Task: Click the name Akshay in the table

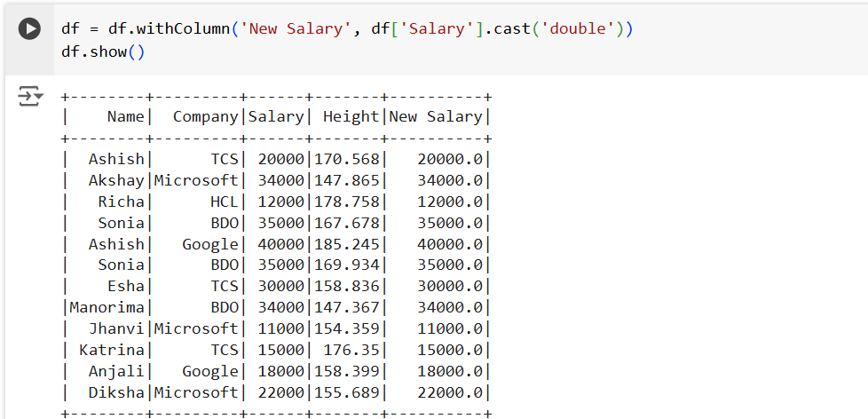Action: (x=116, y=180)
